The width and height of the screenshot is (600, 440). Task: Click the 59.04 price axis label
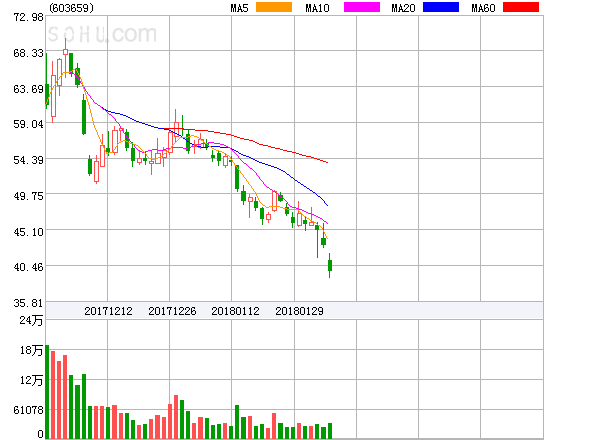[29, 124]
